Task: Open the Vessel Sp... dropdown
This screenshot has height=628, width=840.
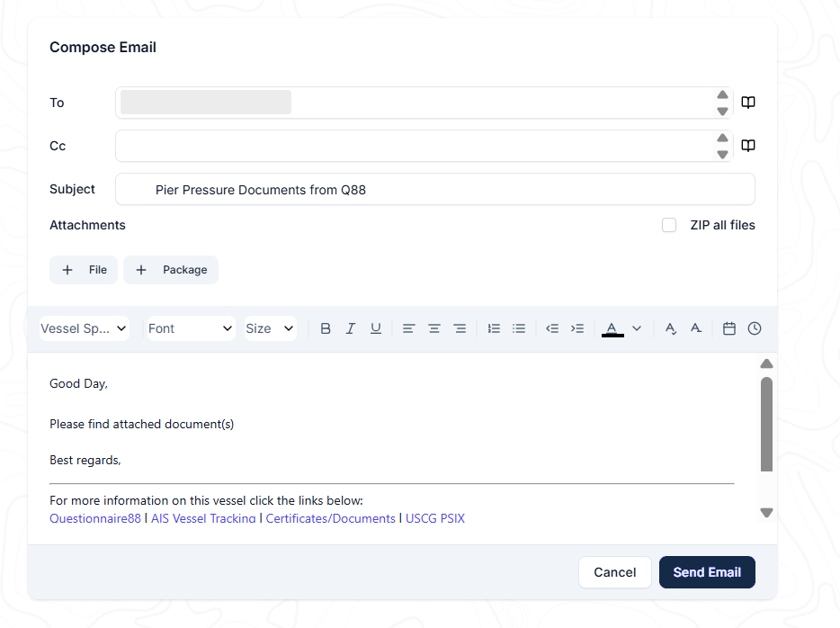Action: (85, 328)
